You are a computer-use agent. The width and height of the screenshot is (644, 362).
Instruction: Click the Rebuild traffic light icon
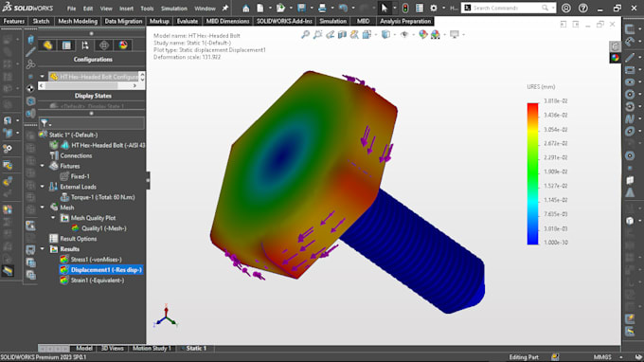405,9
